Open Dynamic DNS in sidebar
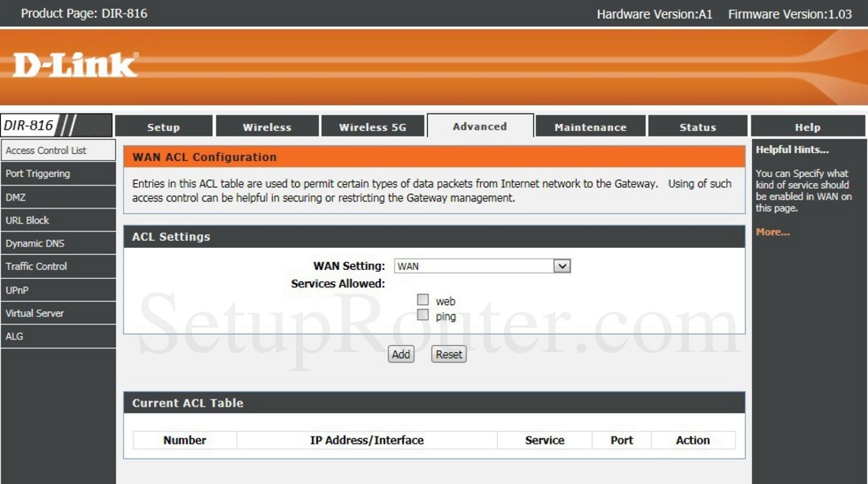868x484 pixels. [35, 243]
